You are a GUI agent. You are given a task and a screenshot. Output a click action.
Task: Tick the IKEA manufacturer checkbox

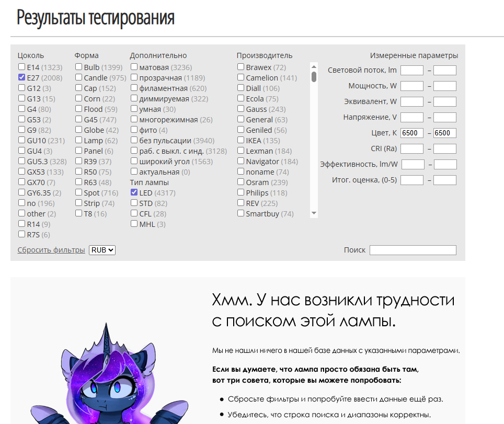tap(241, 140)
